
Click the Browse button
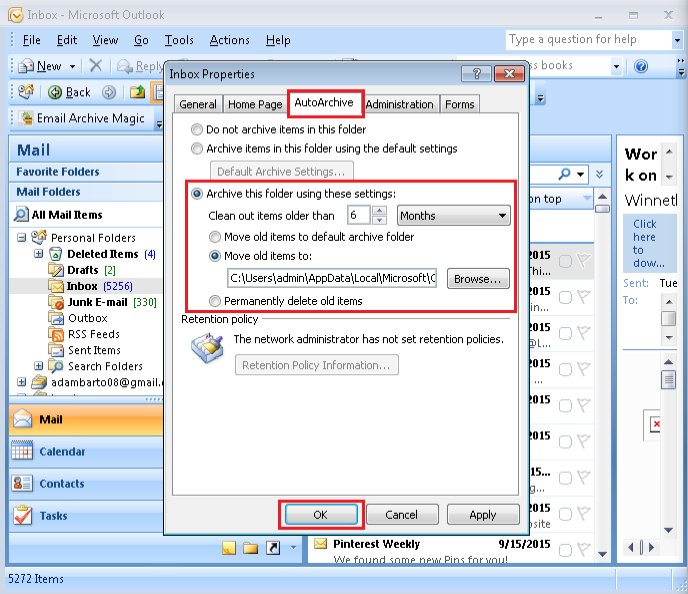point(478,279)
